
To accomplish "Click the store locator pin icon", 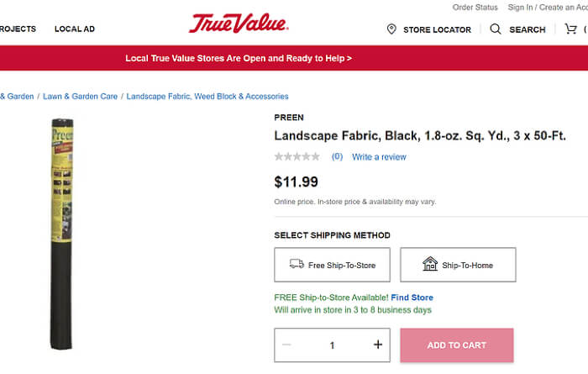I will click(391, 29).
